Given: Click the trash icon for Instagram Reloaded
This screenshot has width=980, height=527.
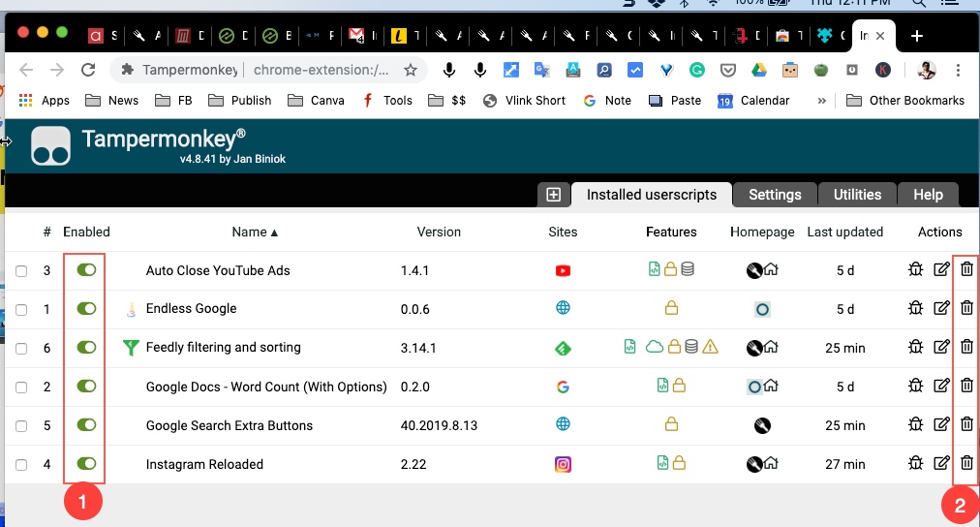Looking at the screenshot, I should [x=966, y=463].
